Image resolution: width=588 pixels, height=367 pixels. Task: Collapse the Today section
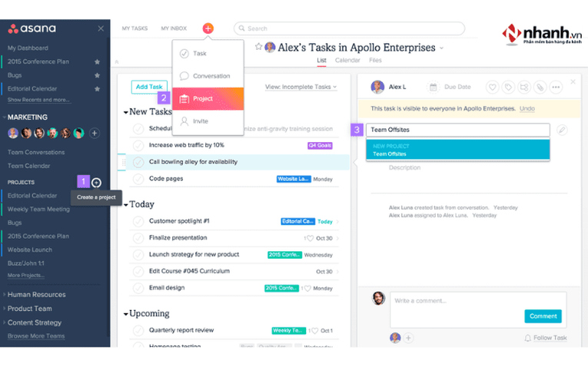click(x=126, y=205)
